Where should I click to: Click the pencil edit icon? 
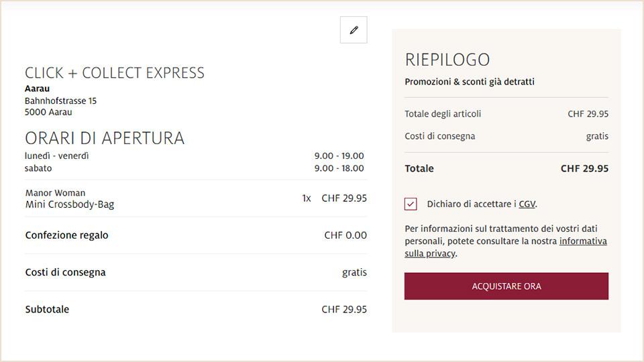354,29
